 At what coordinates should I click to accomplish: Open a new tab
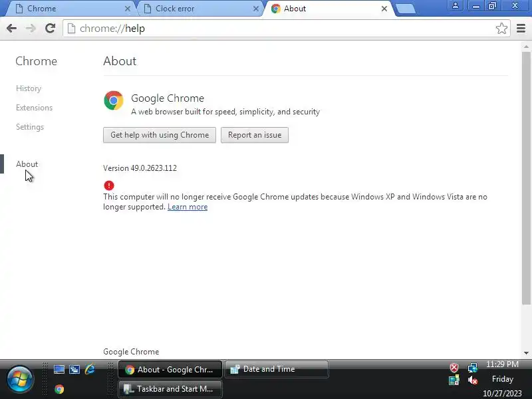[x=406, y=9]
